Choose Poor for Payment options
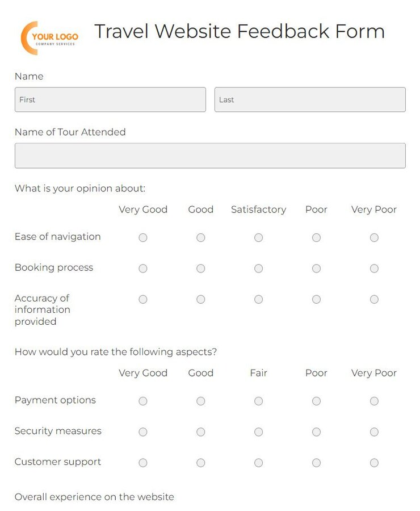 pos(316,401)
